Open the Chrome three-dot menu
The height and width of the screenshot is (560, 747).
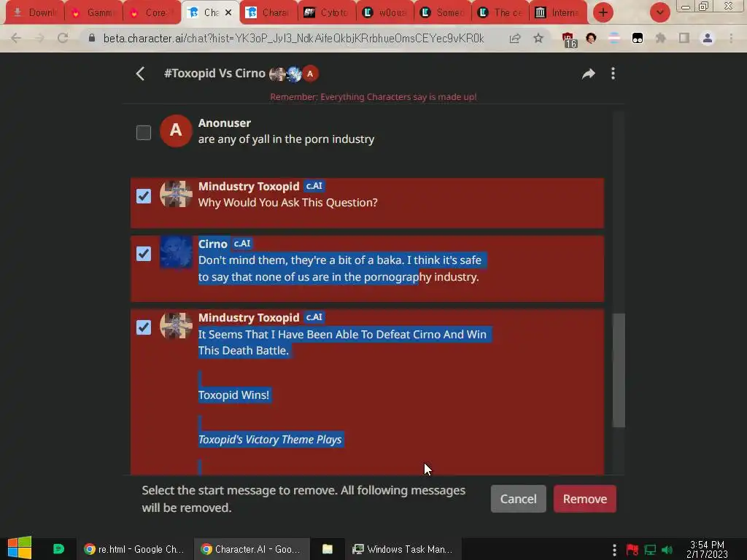tap(731, 38)
